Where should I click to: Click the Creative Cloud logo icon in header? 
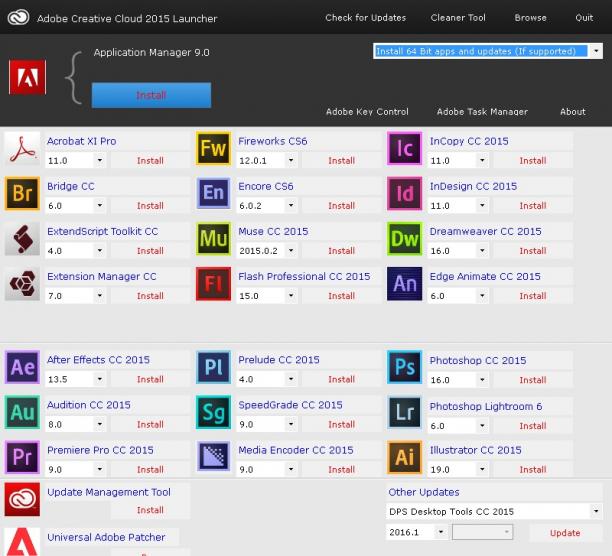click(18, 17)
